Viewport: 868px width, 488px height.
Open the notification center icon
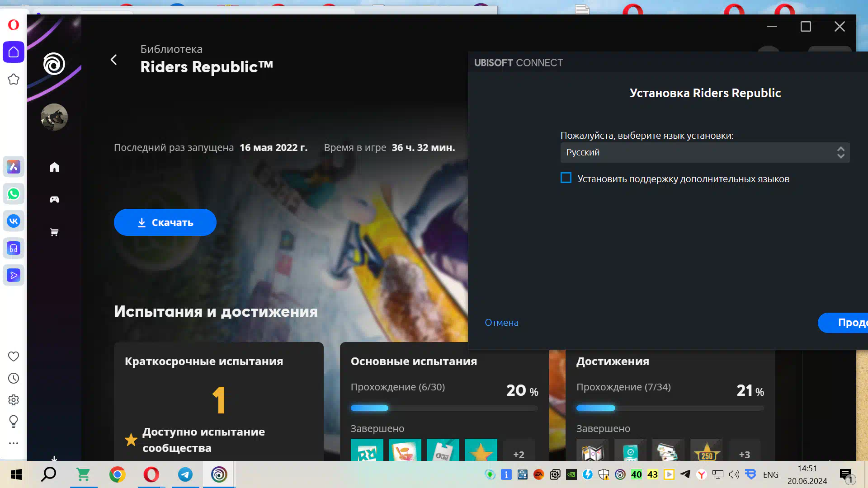[x=846, y=475]
